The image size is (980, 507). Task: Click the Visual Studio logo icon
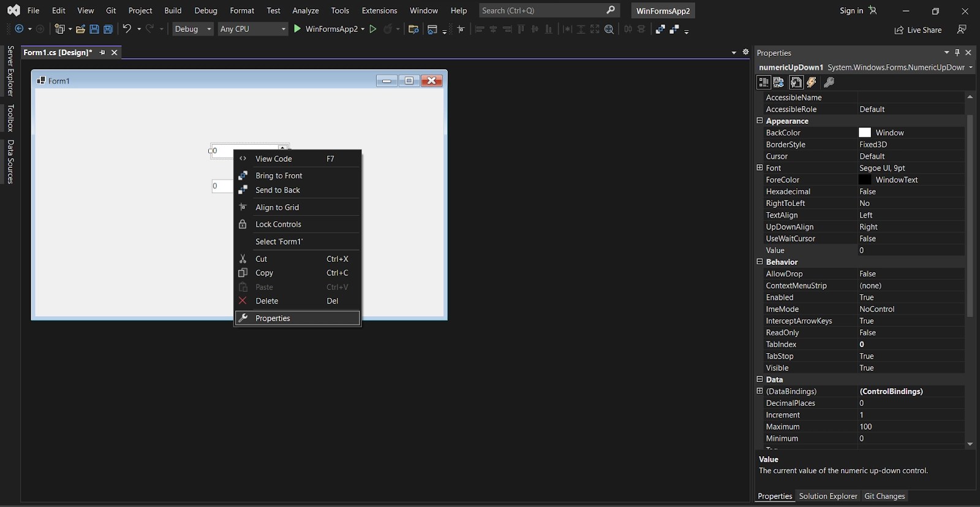click(13, 10)
